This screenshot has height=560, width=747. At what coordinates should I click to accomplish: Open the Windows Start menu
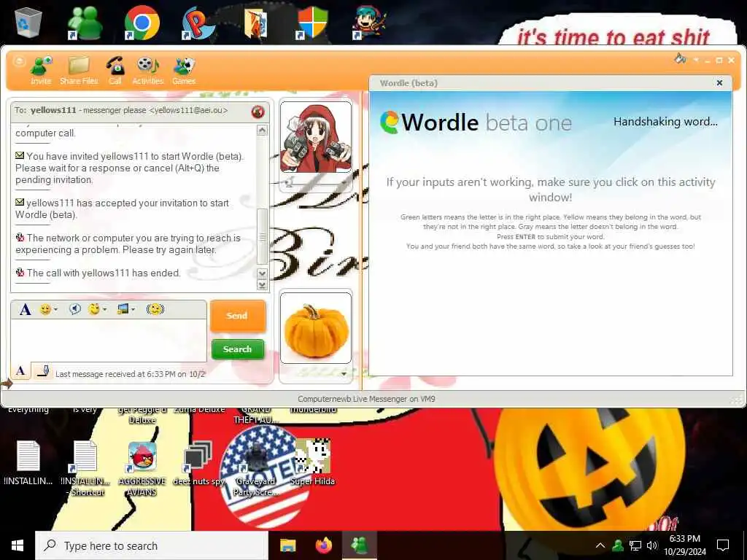(x=18, y=545)
